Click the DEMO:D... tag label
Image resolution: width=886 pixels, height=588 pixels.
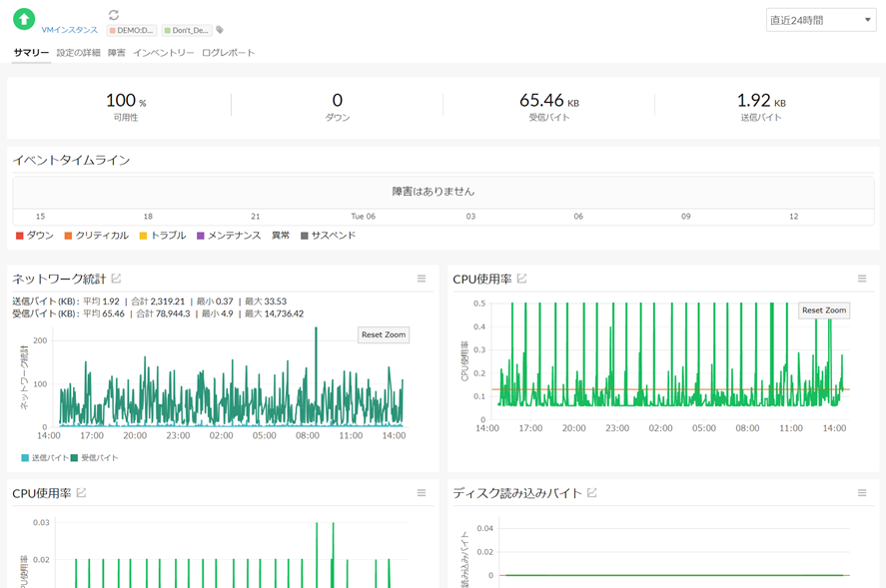[x=132, y=31]
